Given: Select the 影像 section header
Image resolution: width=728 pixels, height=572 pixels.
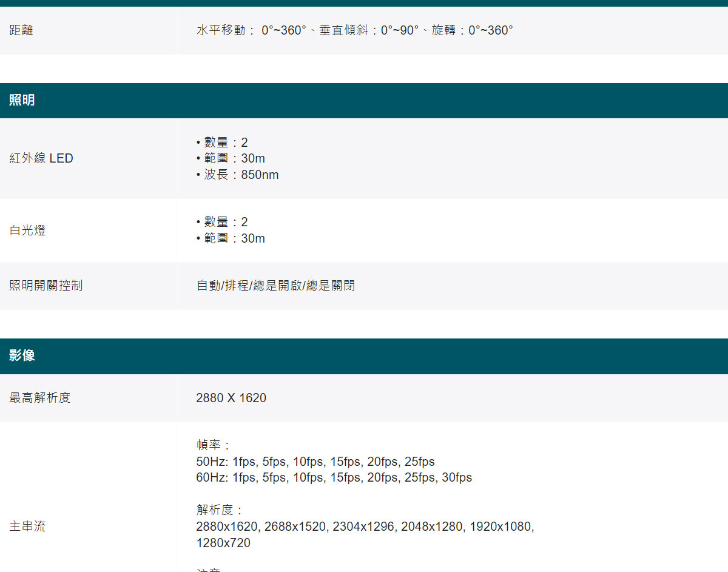Looking at the screenshot, I should [22, 356].
